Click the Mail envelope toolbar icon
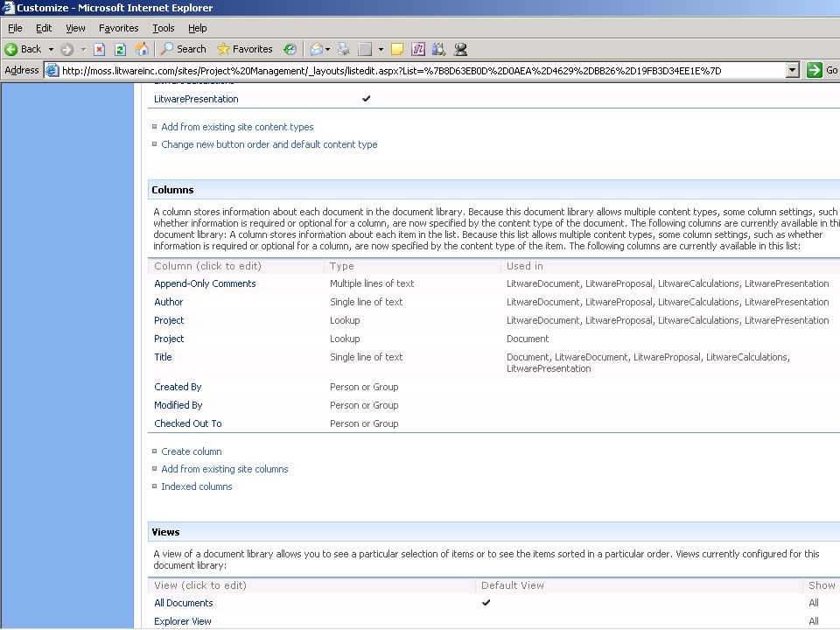 [316, 49]
